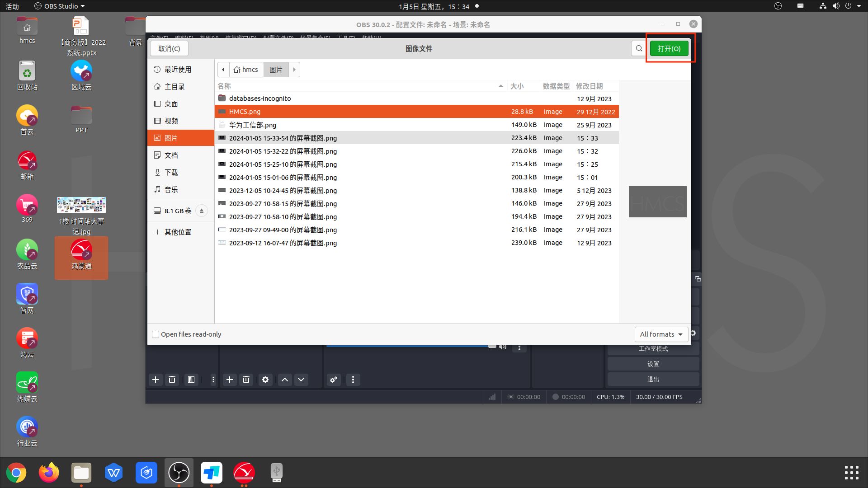Expand the All formats dropdown

(x=661, y=334)
